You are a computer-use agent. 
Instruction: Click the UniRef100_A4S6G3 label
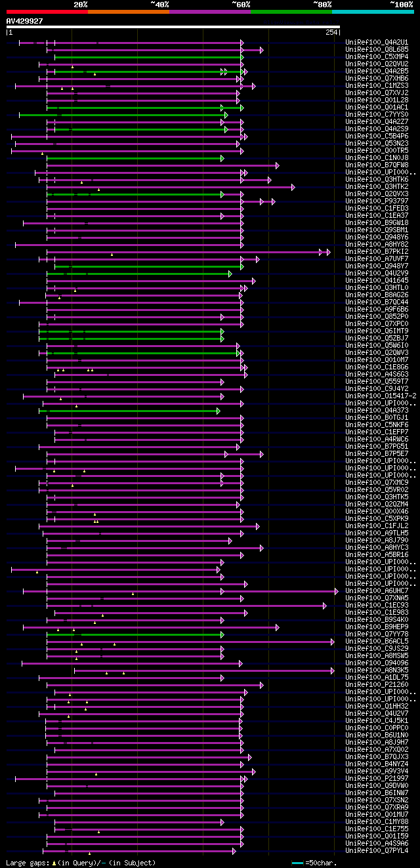[x=377, y=374]
